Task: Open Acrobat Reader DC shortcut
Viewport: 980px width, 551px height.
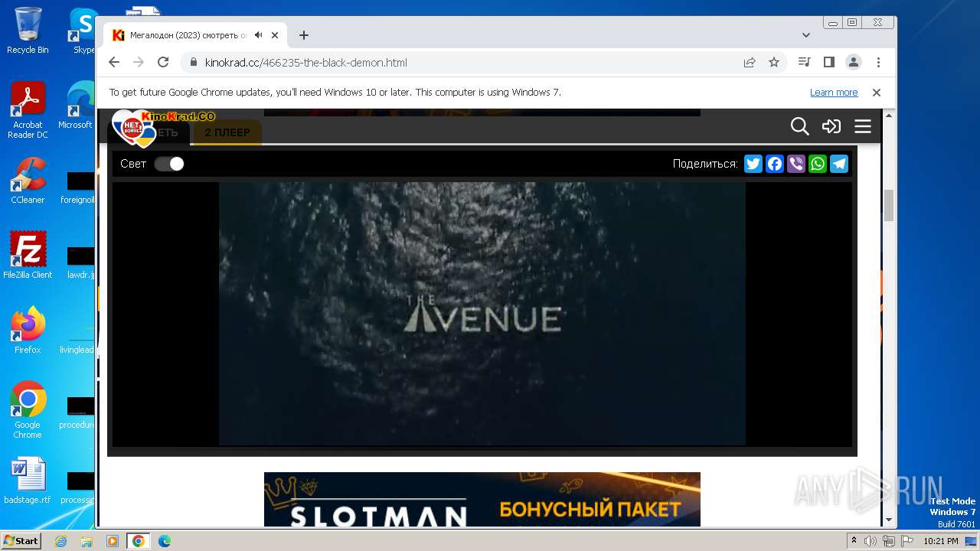Action: point(28,110)
